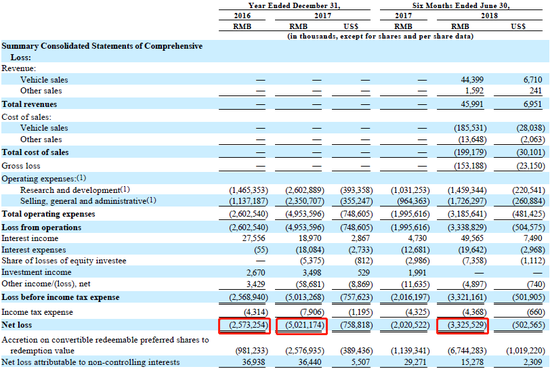Click the 2018 six-month Net loss (3,325,529)
Viewport: 550px width, 369px height.
coord(467,325)
